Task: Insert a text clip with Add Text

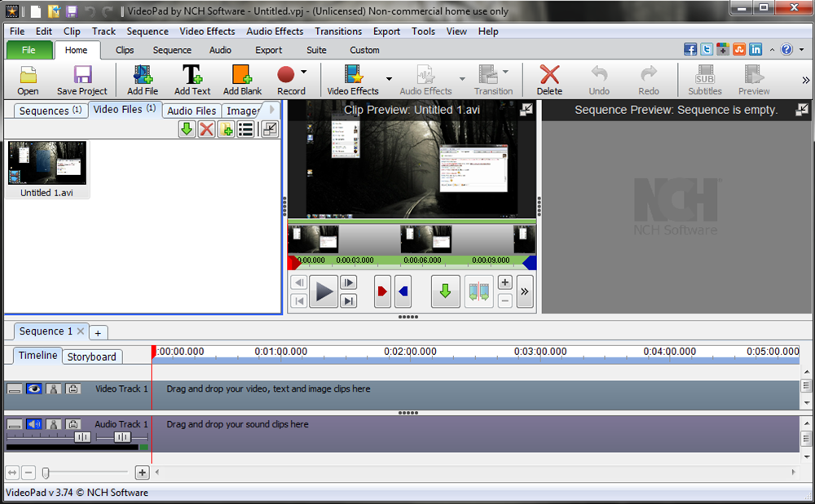Action: point(192,80)
